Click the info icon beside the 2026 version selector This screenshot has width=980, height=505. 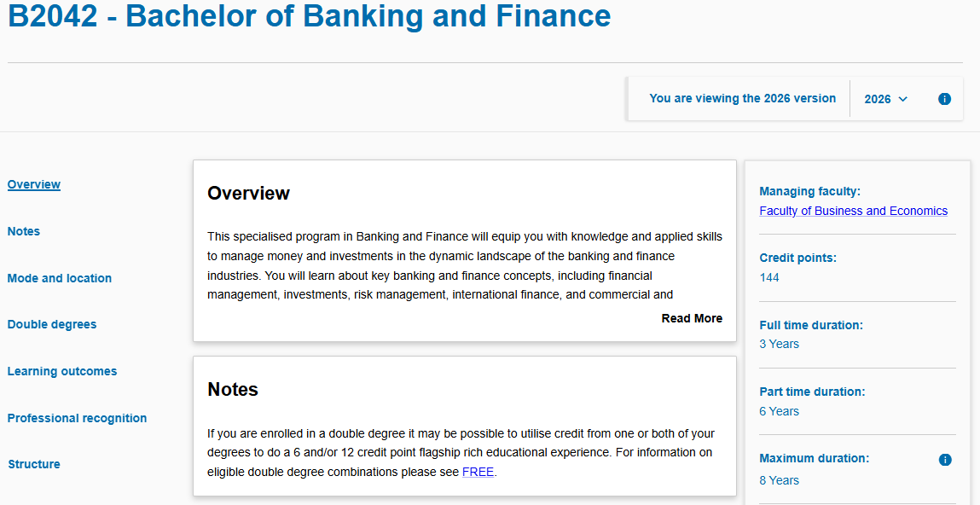pyautogui.click(x=944, y=99)
